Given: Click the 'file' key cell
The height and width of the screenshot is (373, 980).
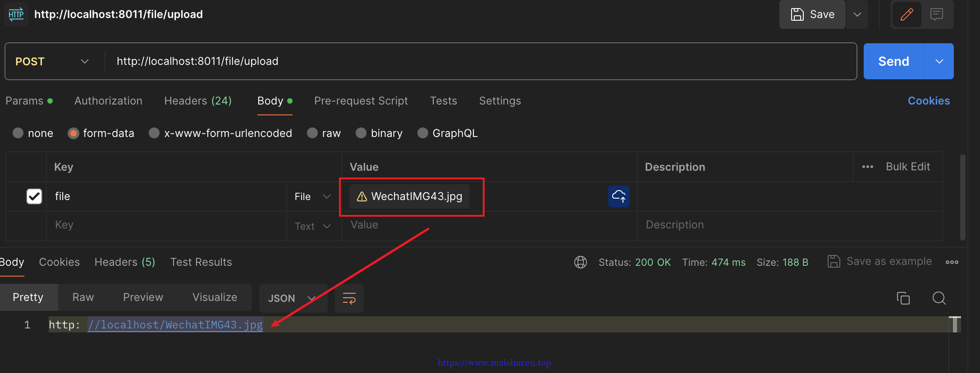Looking at the screenshot, I should point(167,196).
